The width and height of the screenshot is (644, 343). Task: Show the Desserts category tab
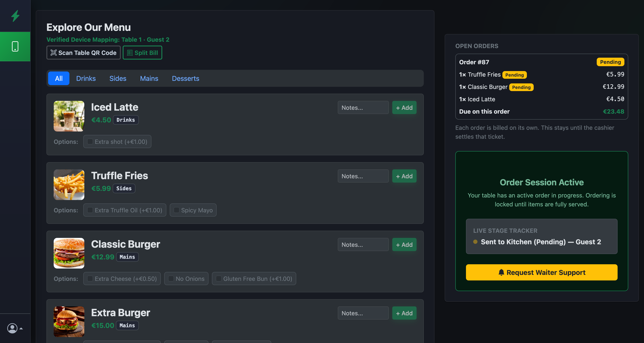coord(185,79)
